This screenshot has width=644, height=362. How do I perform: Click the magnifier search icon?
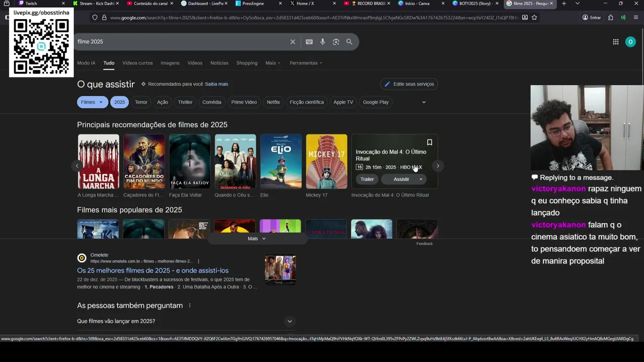pyautogui.click(x=349, y=42)
